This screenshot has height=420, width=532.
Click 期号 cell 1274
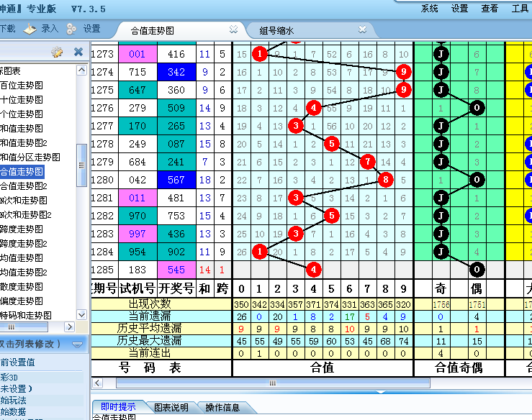[104, 72]
